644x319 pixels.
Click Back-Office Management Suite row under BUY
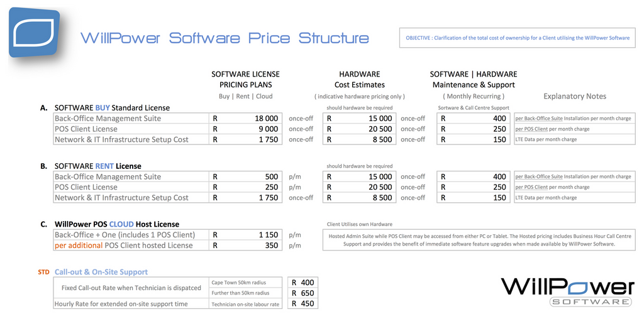coord(131,119)
